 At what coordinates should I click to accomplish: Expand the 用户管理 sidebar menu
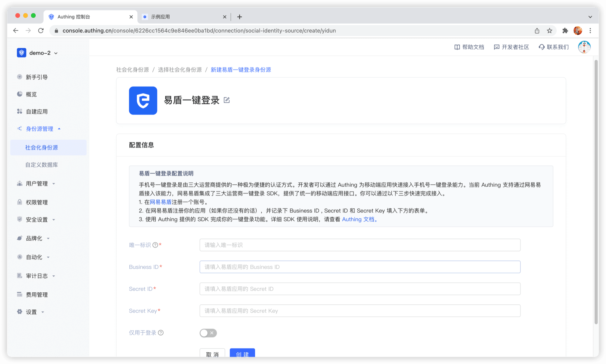37,184
